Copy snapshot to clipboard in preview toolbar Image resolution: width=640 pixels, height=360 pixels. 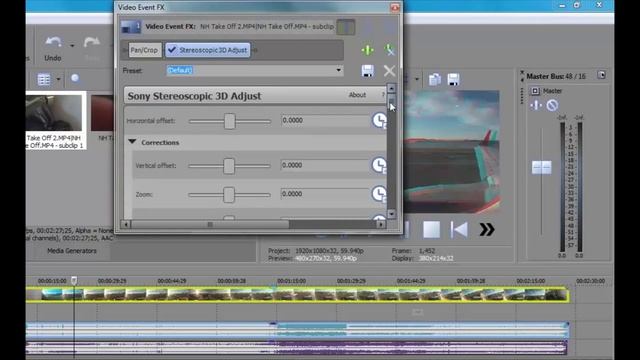(x=435, y=79)
